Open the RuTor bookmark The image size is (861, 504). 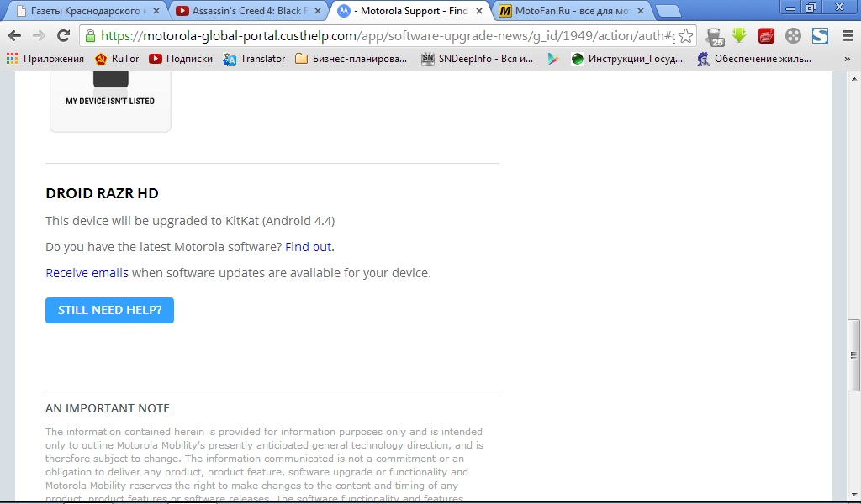click(x=116, y=59)
